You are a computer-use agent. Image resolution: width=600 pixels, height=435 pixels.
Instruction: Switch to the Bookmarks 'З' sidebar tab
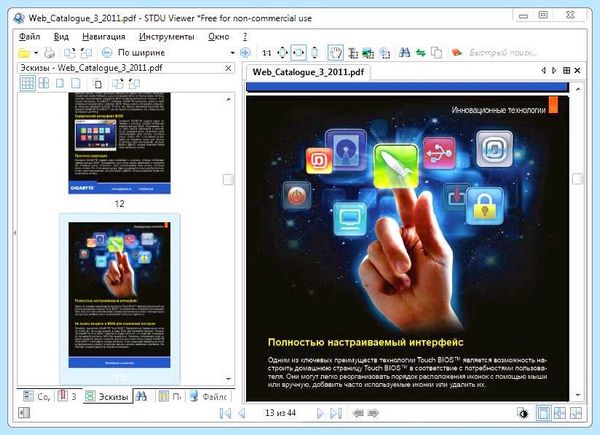pyautogui.click(x=68, y=396)
